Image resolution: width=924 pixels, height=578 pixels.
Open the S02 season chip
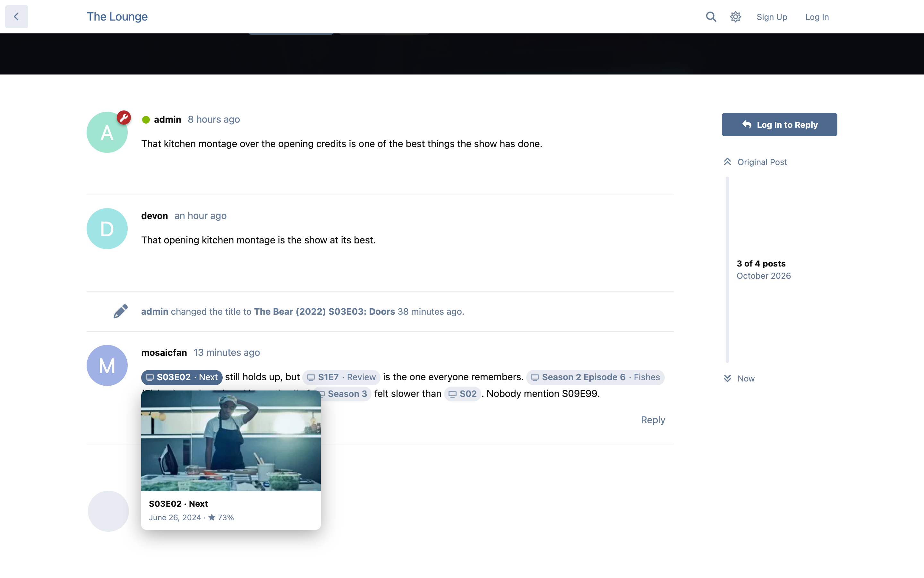coord(462,394)
